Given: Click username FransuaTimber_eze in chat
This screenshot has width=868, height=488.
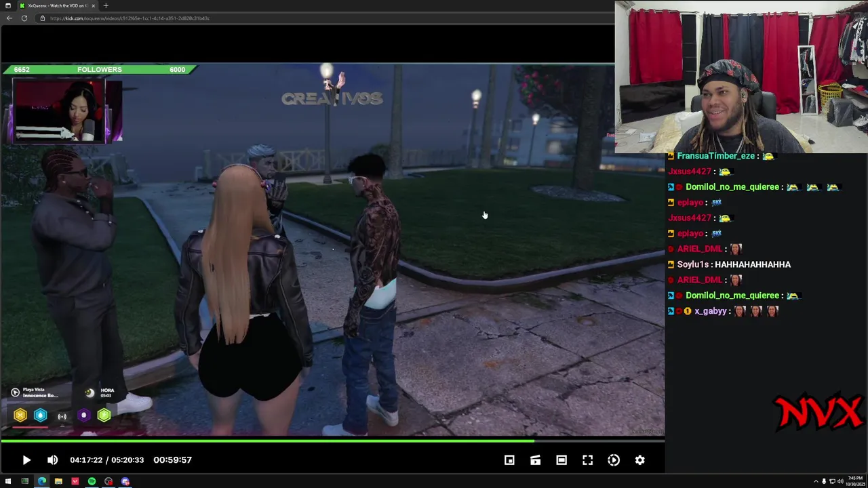Looking at the screenshot, I should [715, 156].
